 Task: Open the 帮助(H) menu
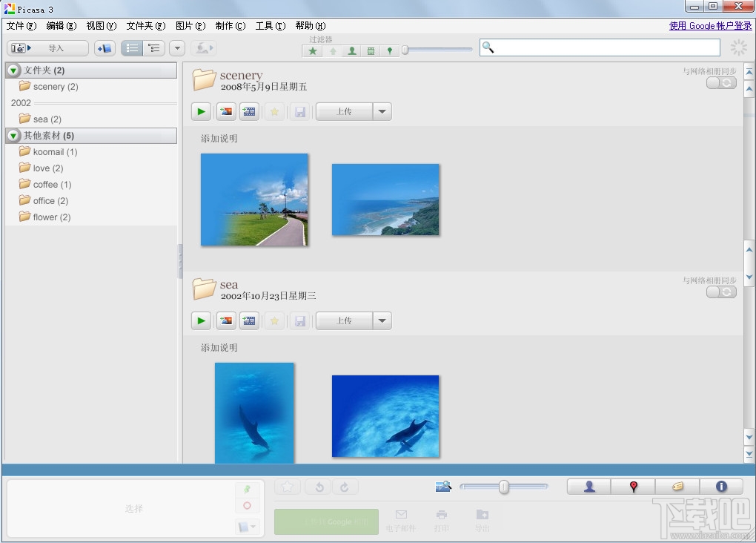click(x=311, y=26)
